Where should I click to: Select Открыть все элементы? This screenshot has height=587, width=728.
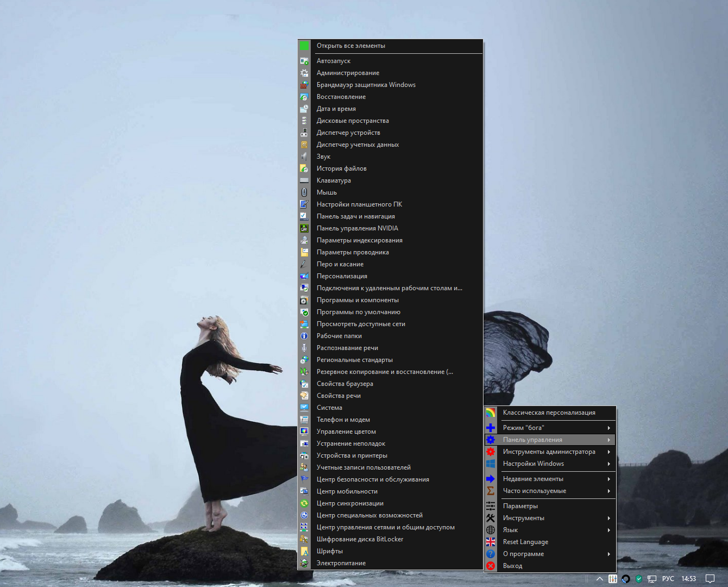click(390, 46)
